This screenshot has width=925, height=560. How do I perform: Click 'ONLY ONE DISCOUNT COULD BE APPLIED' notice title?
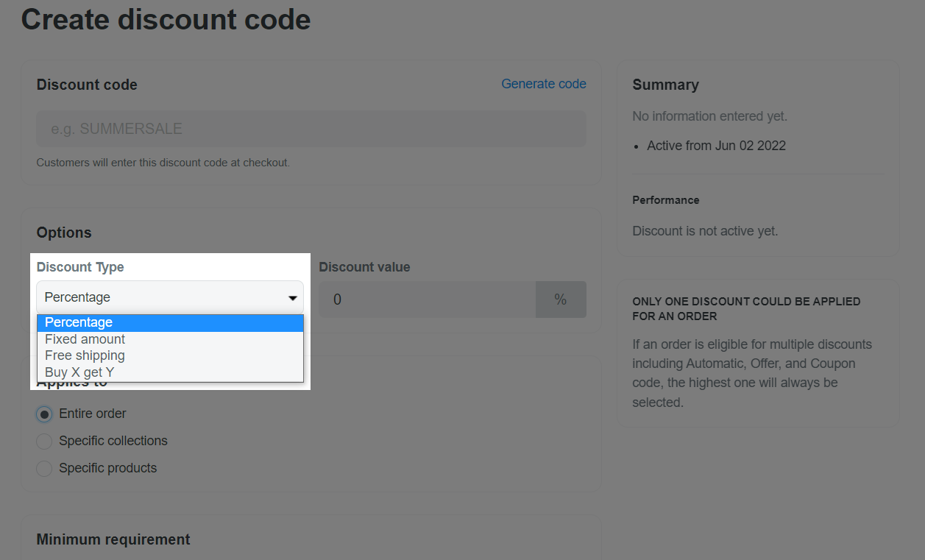click(746, 308)
